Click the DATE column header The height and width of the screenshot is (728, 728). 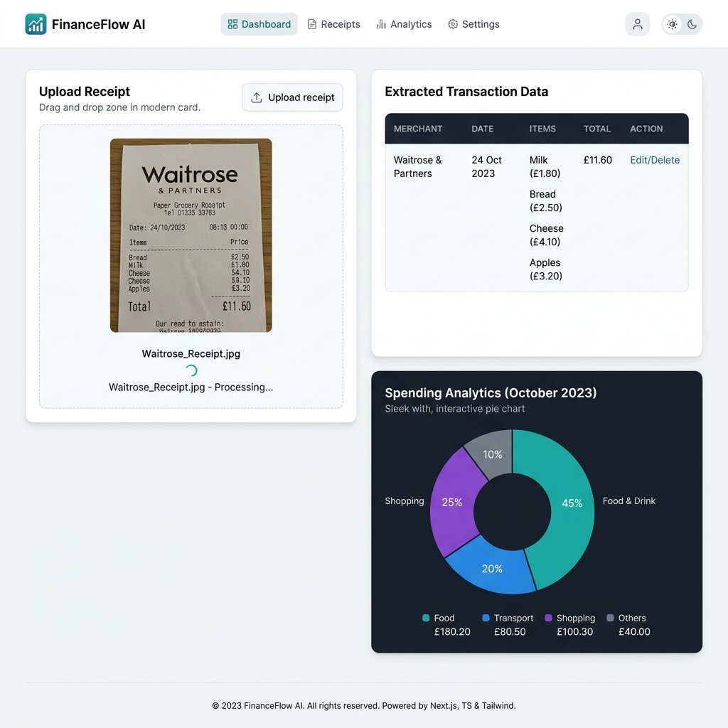[x=483, y=129]
